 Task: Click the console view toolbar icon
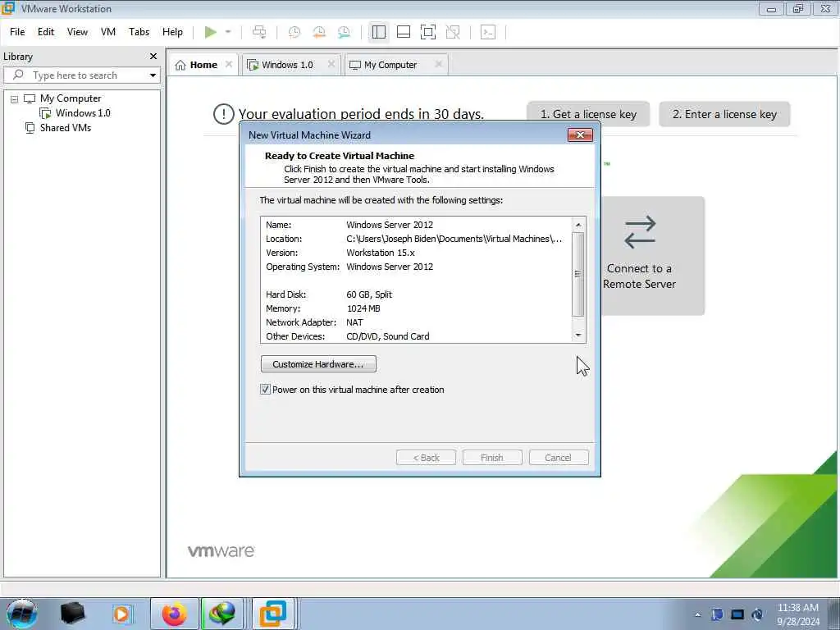pyautogui.click(x=488, y=32)
